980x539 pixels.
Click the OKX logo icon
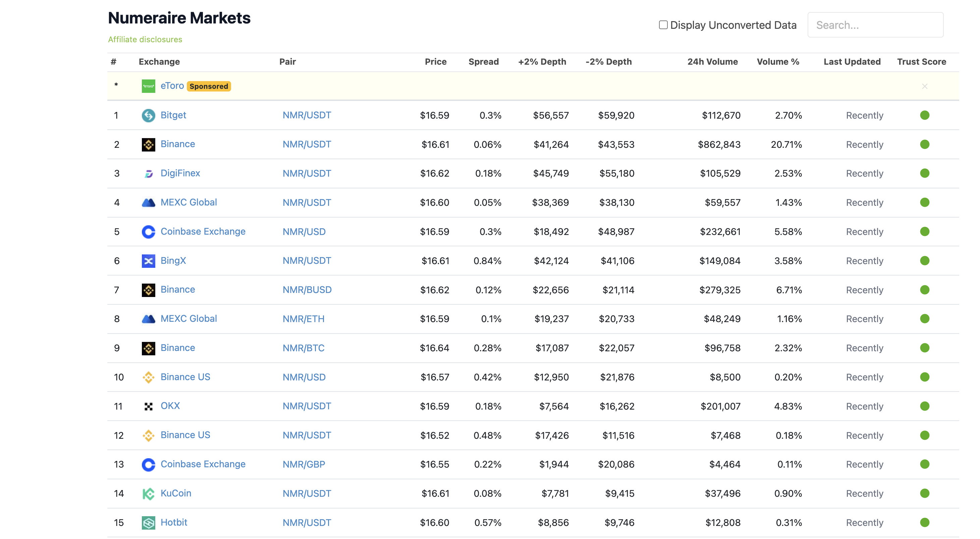(148, 406)
